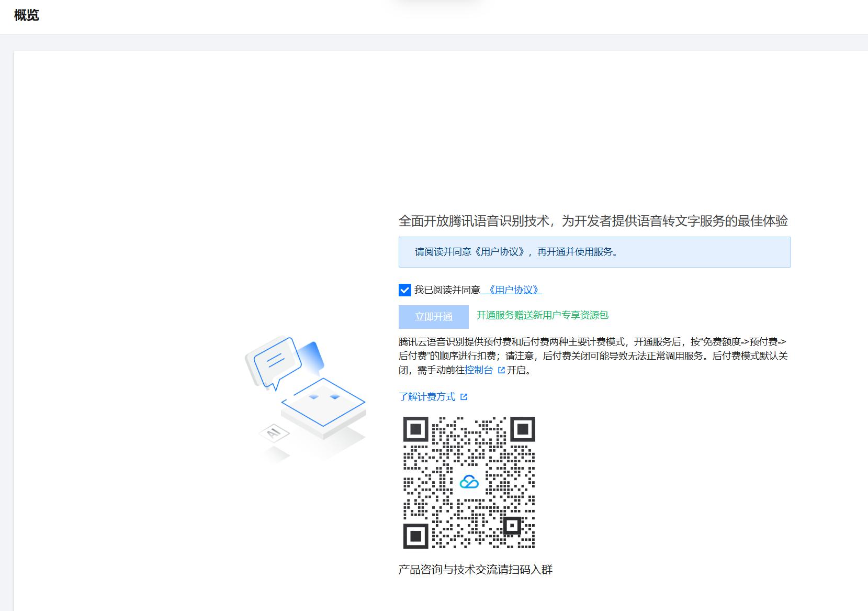Click the caption 产品咨询与技术交流请扫码入群
The image size is (868, 611).
point(476,570)
